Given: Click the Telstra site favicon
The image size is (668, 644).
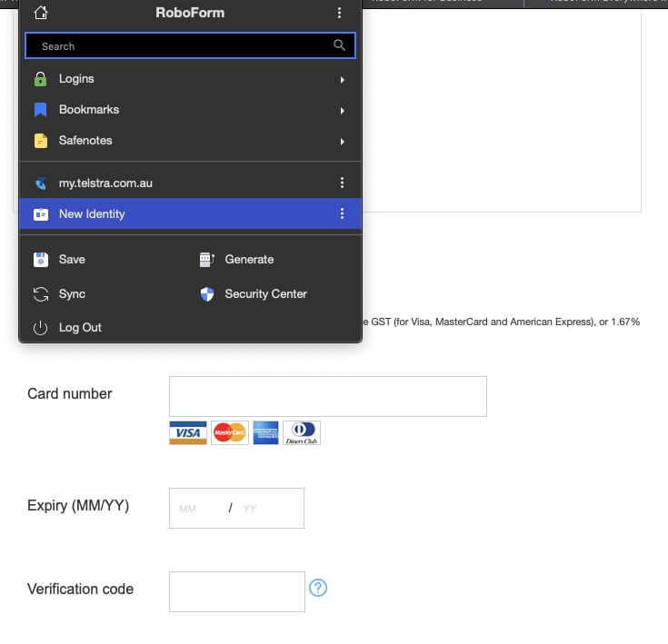Looking at the screenshot, I should point(41,183).
